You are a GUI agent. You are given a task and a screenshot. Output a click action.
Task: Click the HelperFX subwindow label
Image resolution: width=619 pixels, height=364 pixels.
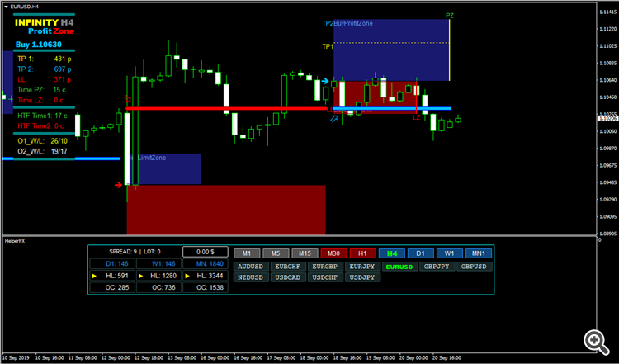pyautogui.click(x=15, y=241)
